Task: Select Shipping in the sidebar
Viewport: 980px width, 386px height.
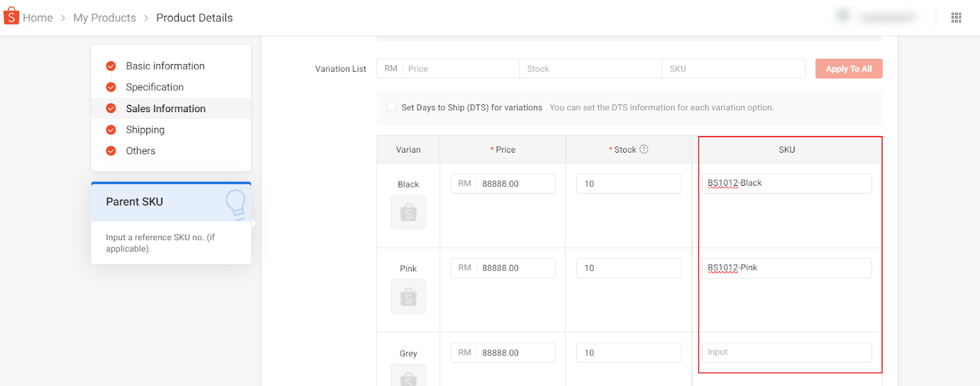Action: [145, 130]
